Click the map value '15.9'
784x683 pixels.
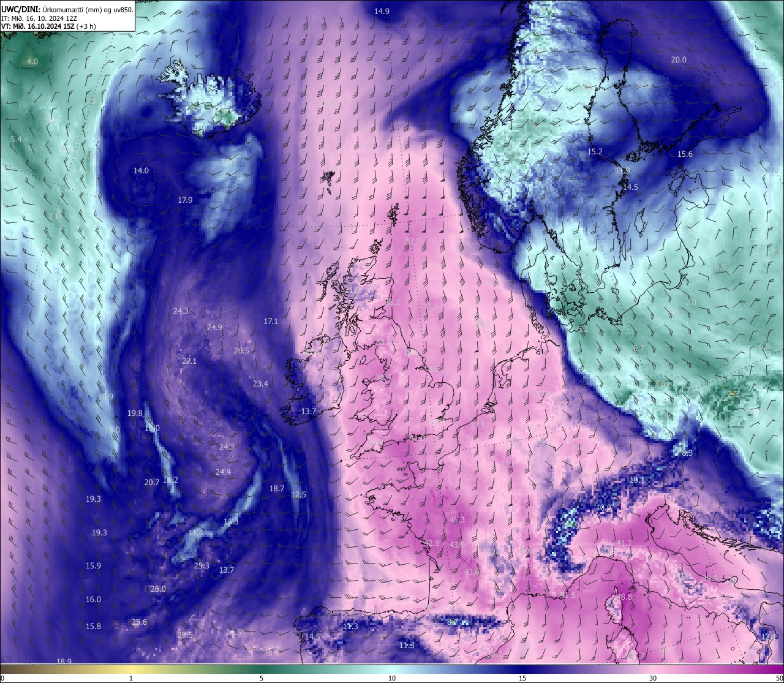93,565
